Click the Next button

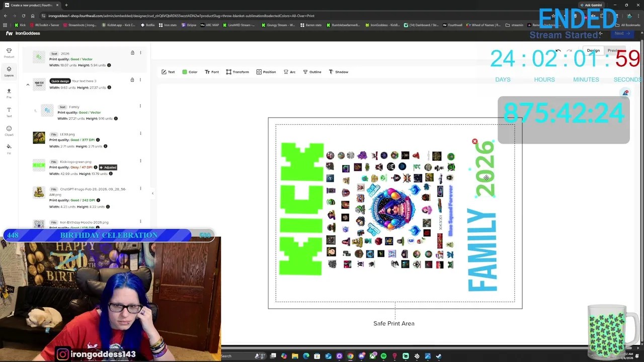[x=622, y=33]
